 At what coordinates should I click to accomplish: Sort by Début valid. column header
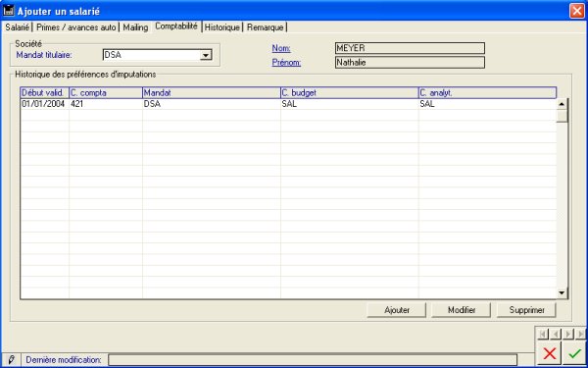(45, 93)
